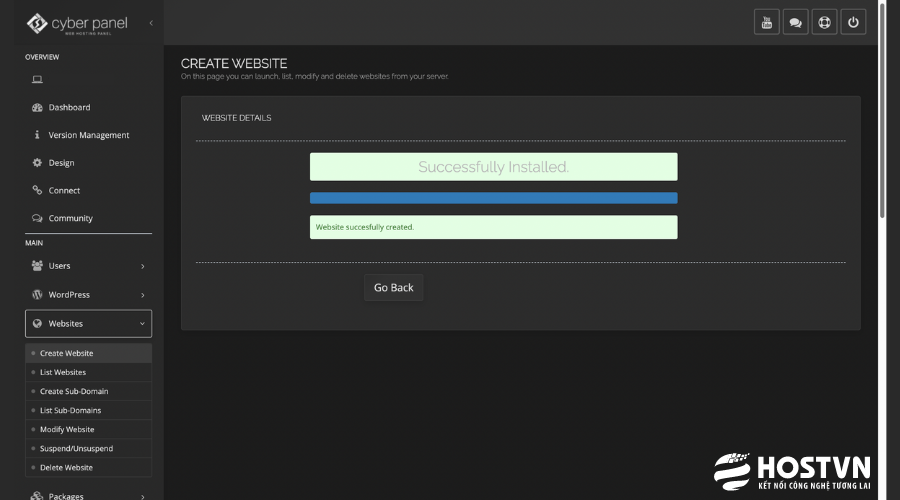Expand the WordPress menu chevron

(143, 295)
